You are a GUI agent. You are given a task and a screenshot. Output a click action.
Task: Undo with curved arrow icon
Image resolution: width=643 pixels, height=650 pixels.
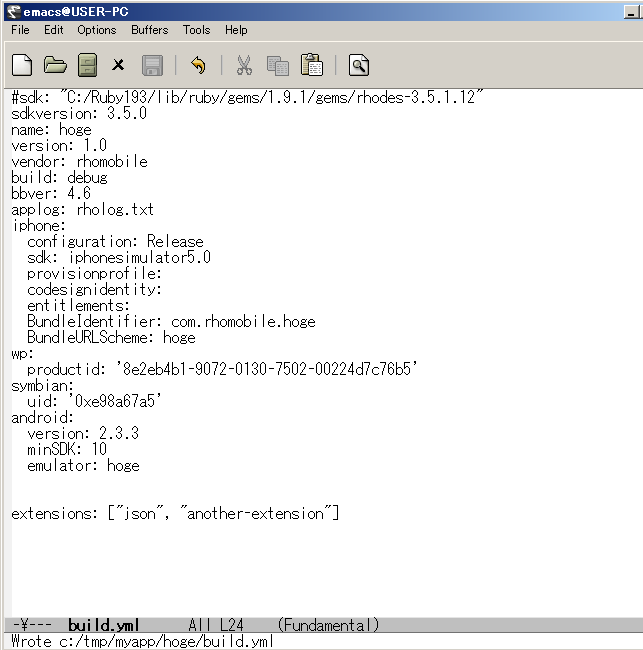(198, 65)
